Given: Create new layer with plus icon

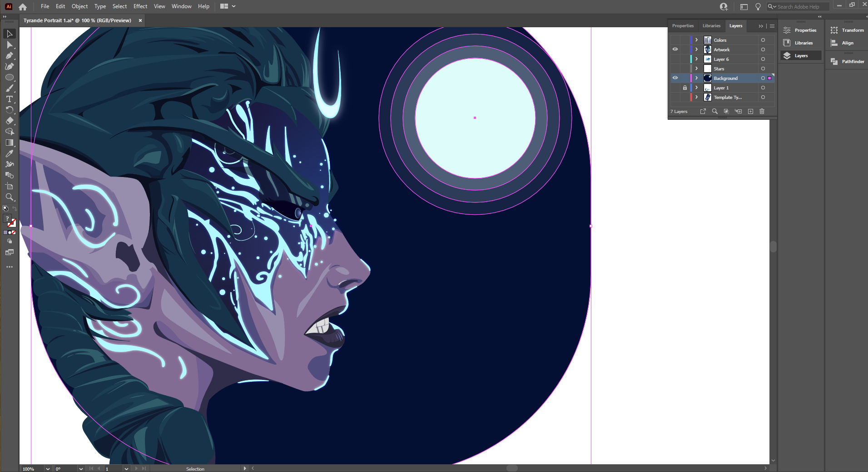Looking at the screenshot, I should click(750, 111).
